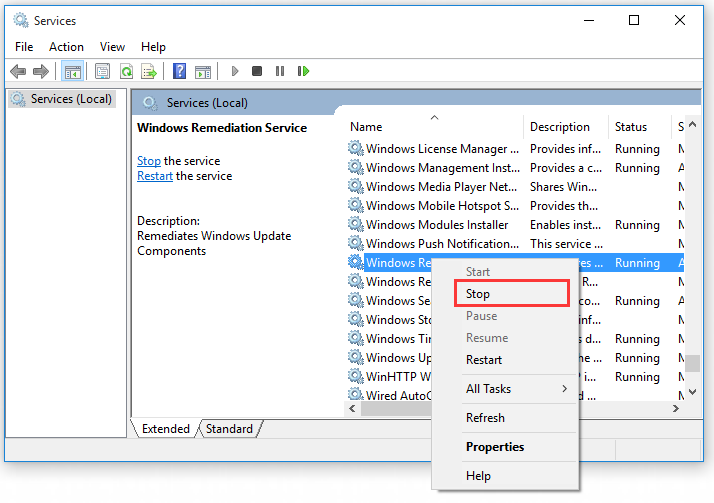Viewport: 714px width, 503px height.
Task: Select the Windows Push Notification... row
Action: coord(515,244)
